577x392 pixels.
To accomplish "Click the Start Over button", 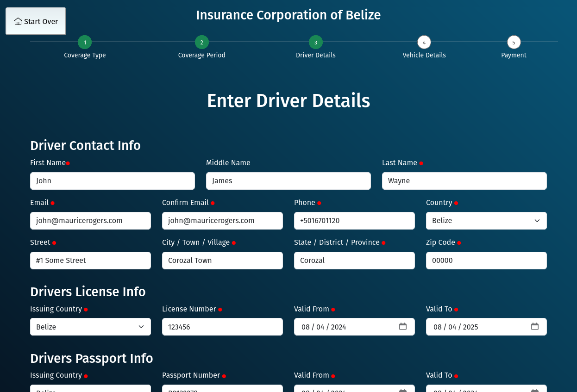I will click(36, 21).
